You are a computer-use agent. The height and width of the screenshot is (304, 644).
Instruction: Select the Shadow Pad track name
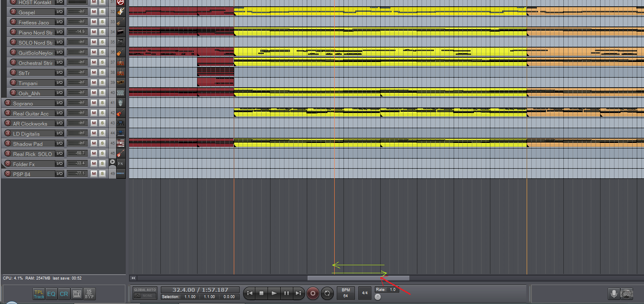[x=28, y=144]
